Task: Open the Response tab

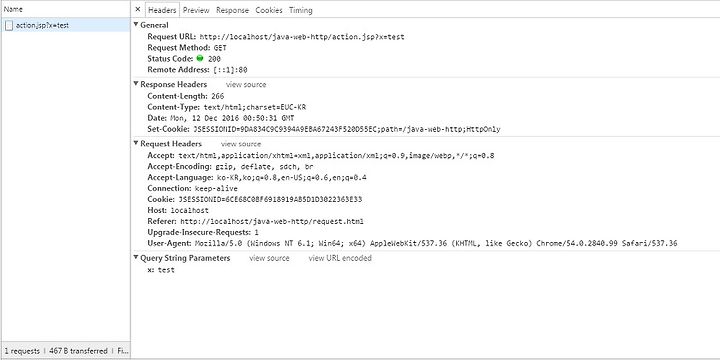Action: click(x=232, y=10)
